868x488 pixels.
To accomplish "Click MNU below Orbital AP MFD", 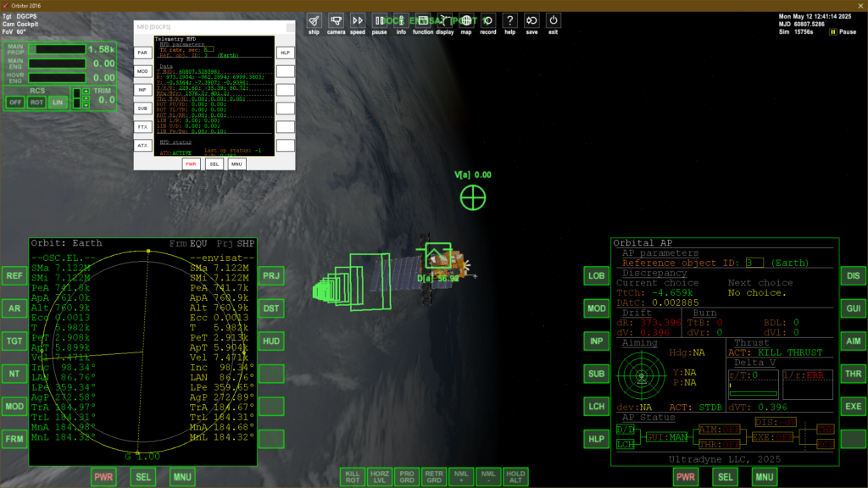I will click(765, 477).
